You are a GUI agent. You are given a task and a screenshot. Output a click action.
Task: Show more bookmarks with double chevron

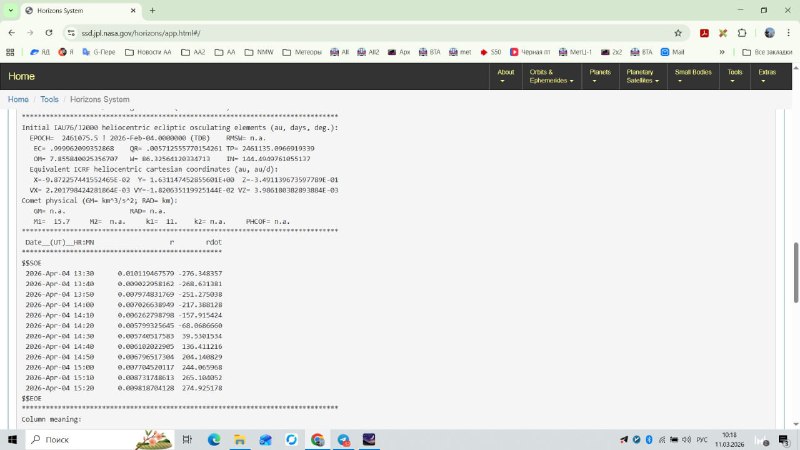(x=722, y=52)
